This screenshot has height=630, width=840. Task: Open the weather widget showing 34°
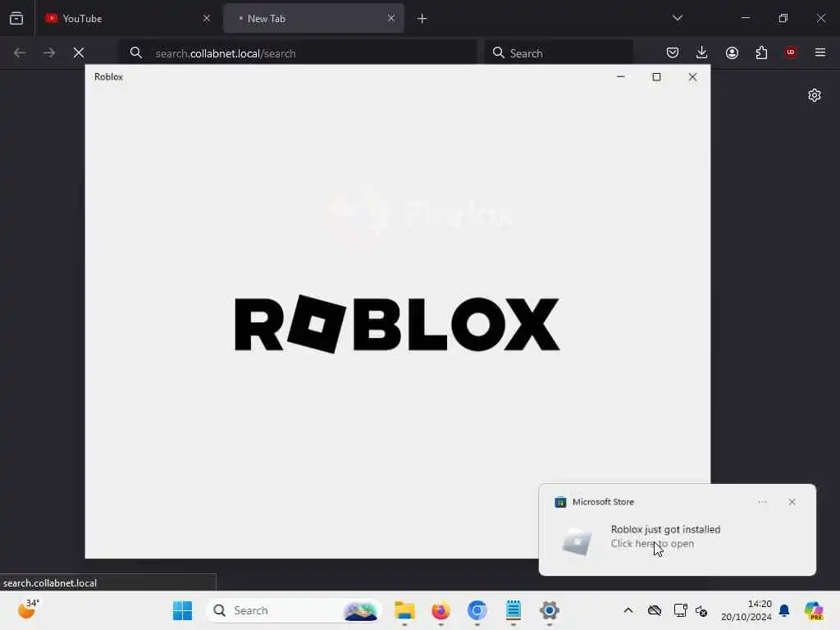[27, 609]
